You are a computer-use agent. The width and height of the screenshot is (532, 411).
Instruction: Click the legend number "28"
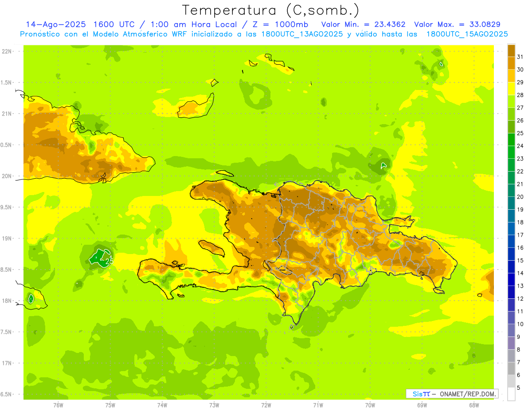520,95
